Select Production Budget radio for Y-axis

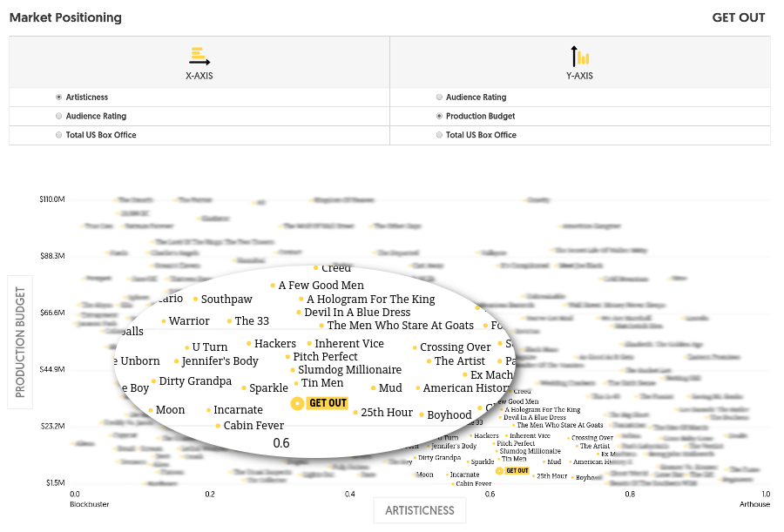pos(439,116)
